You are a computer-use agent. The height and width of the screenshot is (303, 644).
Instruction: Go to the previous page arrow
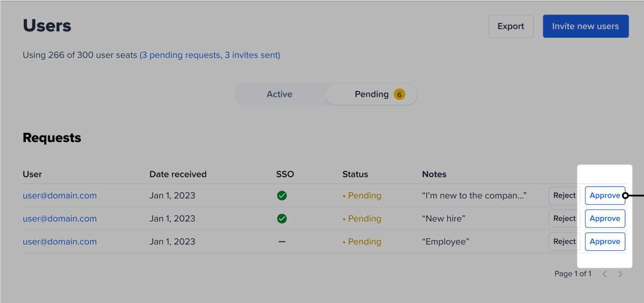(605, 274)
